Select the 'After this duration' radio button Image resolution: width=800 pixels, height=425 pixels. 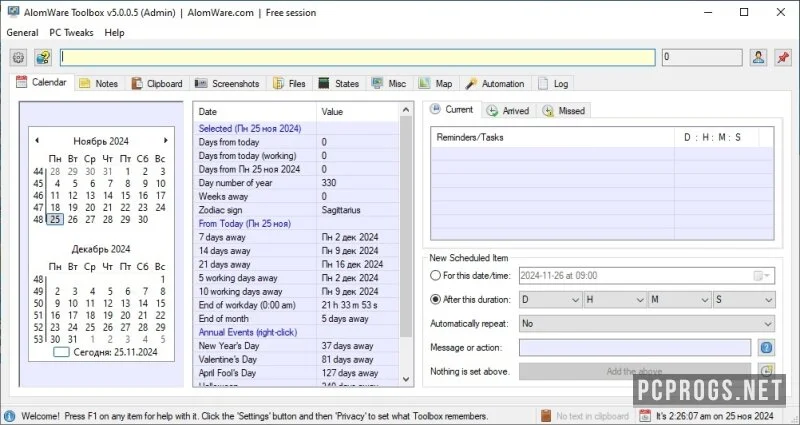click(x=435, y=299)
